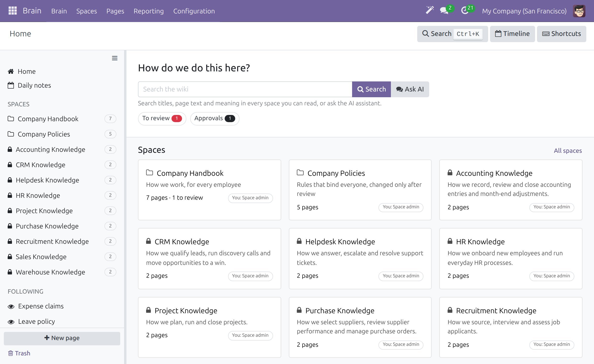Open the Approvals pill

[x=215, y=118]
